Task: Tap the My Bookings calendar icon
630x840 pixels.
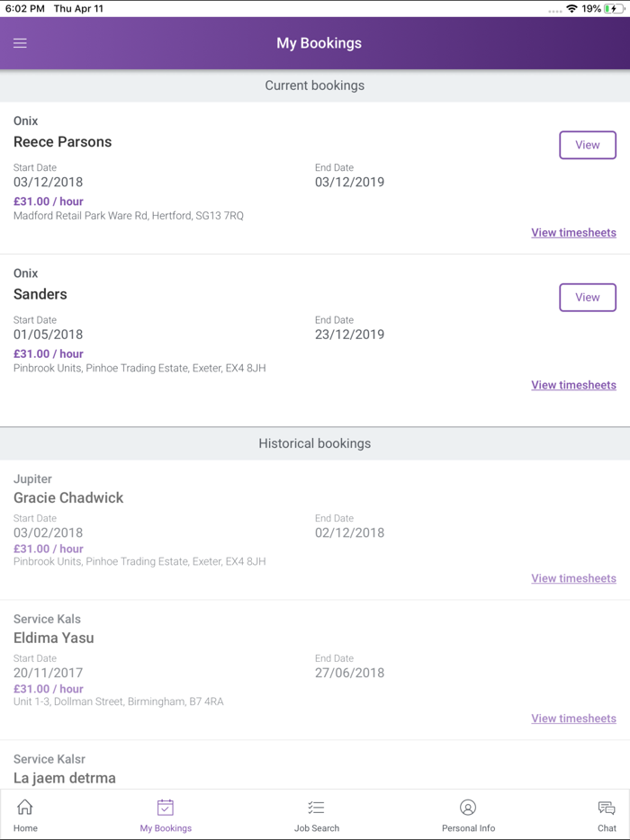Action: (166, 808)
